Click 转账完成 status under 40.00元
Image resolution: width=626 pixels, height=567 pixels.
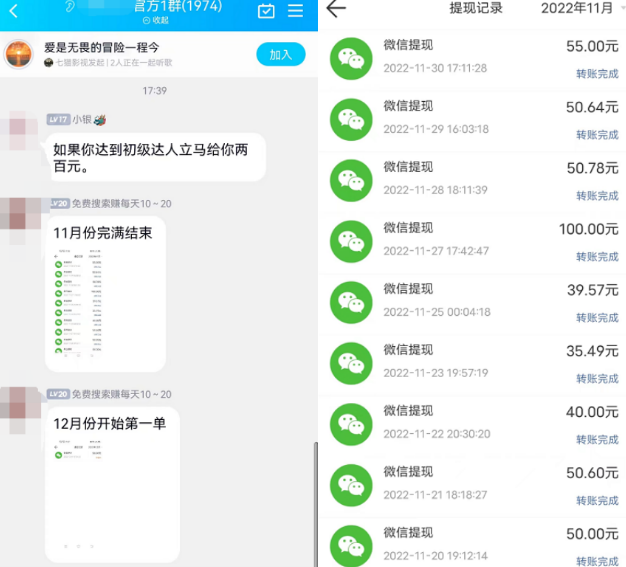597,439
